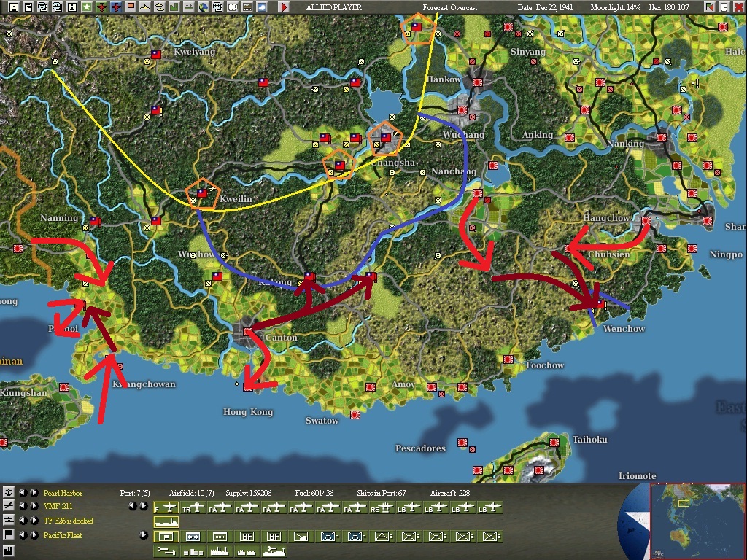
Task: Go to previous base before Pearl Harbor
Action: [23, 493]
